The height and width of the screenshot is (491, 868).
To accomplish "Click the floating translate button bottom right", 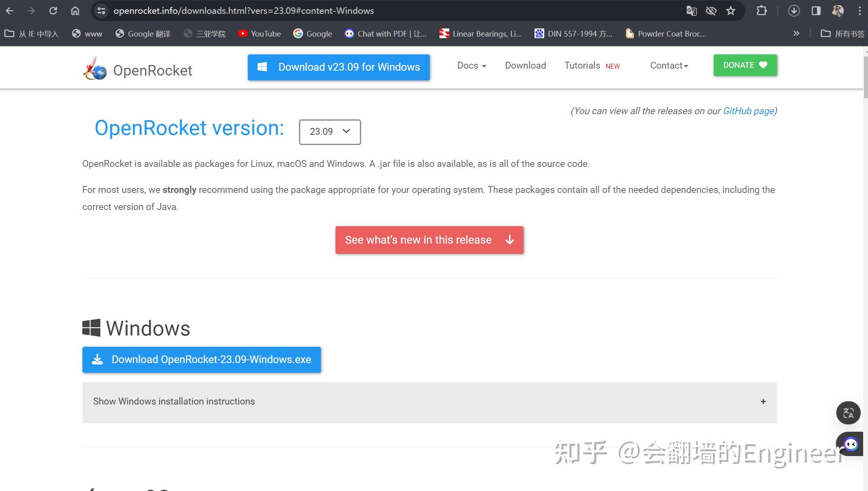I will coord(848,413).
